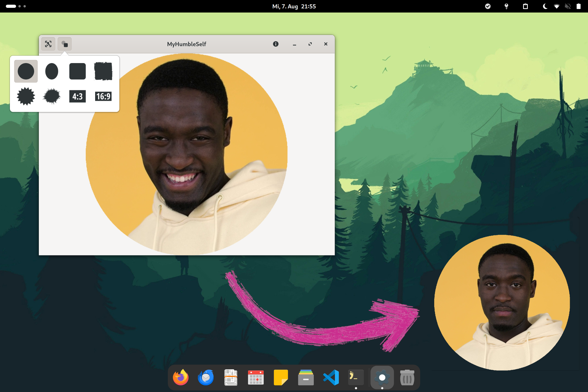Select the circle shape option
This screenshot has width=588, height=392.
(26, 71)
